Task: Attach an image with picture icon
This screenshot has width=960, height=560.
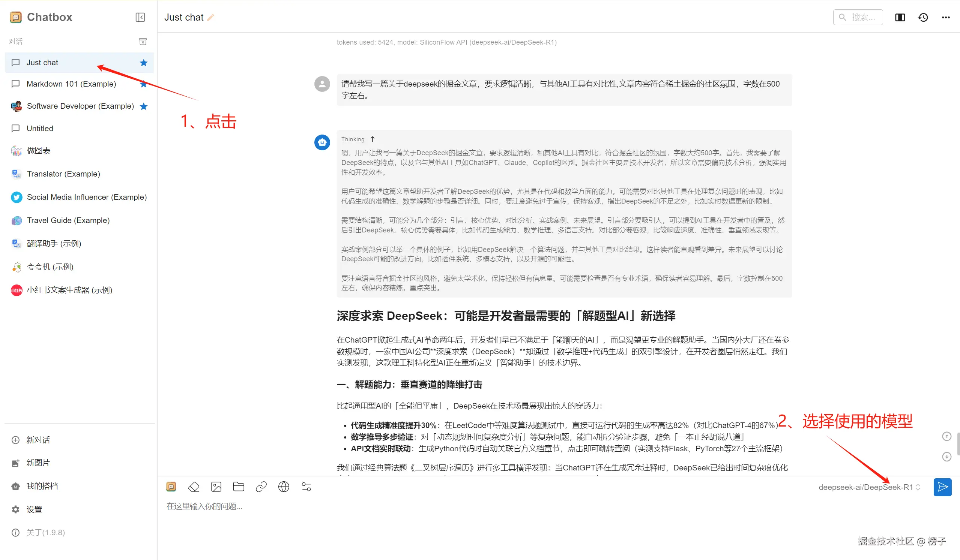Action: pos(216,487)
